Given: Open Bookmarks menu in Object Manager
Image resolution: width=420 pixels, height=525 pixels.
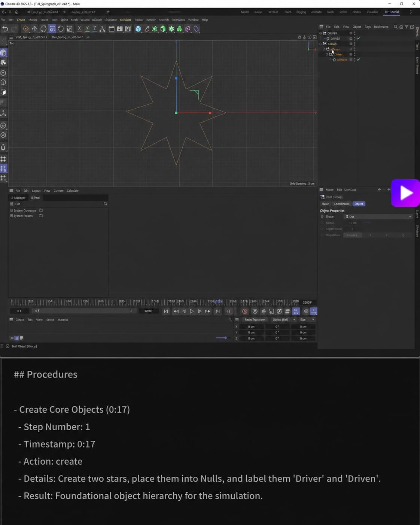Looking at the screenshot, I should 381,27.
